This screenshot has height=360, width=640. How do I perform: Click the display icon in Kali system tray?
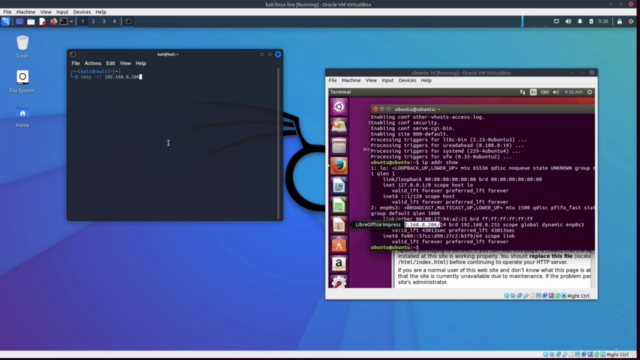[x=556, y=21]
